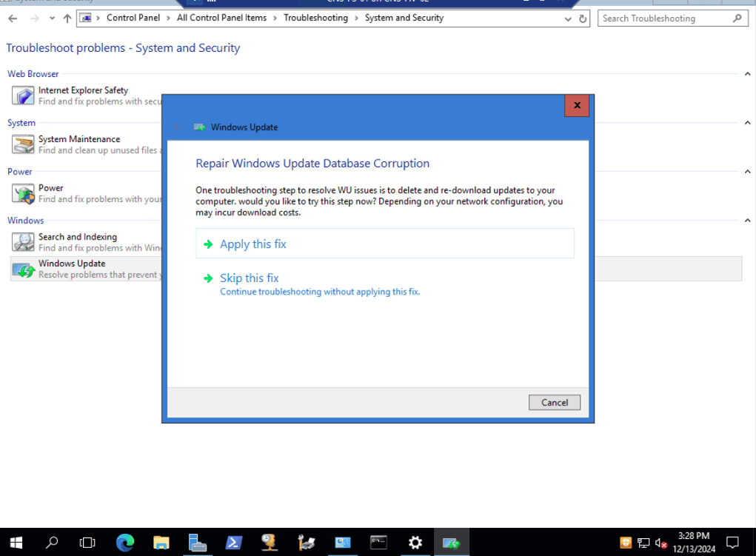Open notification center icon

pyautogui.click(x=732, y=543)
